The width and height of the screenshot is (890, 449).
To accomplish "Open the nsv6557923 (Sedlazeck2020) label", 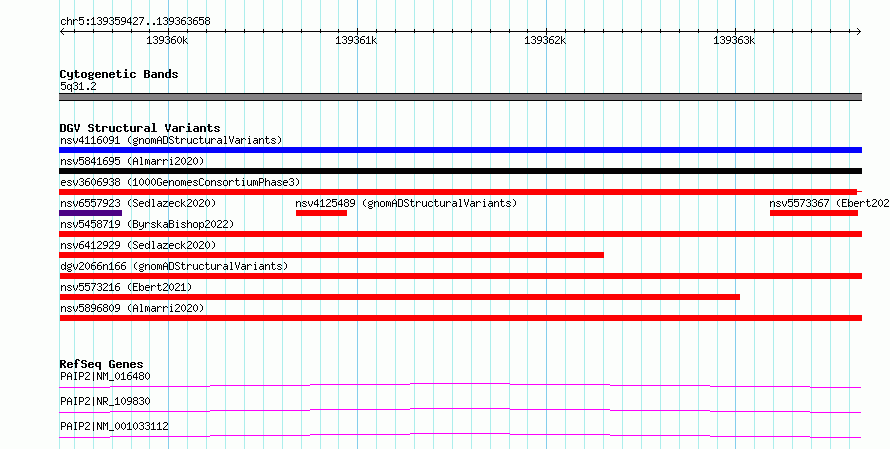I will pyautogui.click(x=138, y=203).
